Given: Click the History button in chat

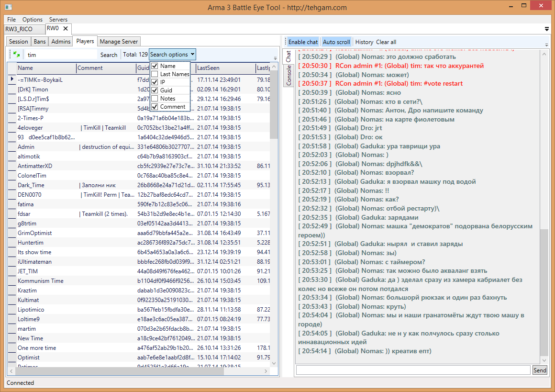Looking at the screenshot, I should [364, 42].
